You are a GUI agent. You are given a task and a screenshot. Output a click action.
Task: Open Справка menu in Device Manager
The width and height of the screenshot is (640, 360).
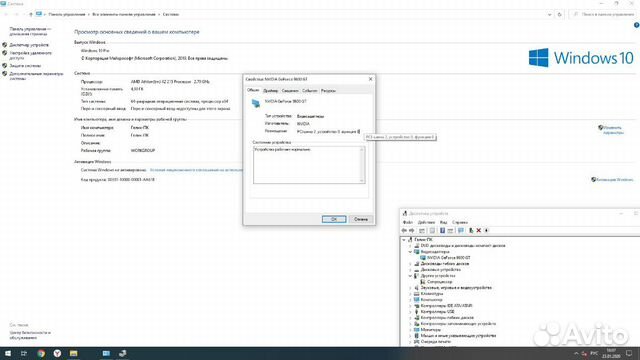coord(460,222)
